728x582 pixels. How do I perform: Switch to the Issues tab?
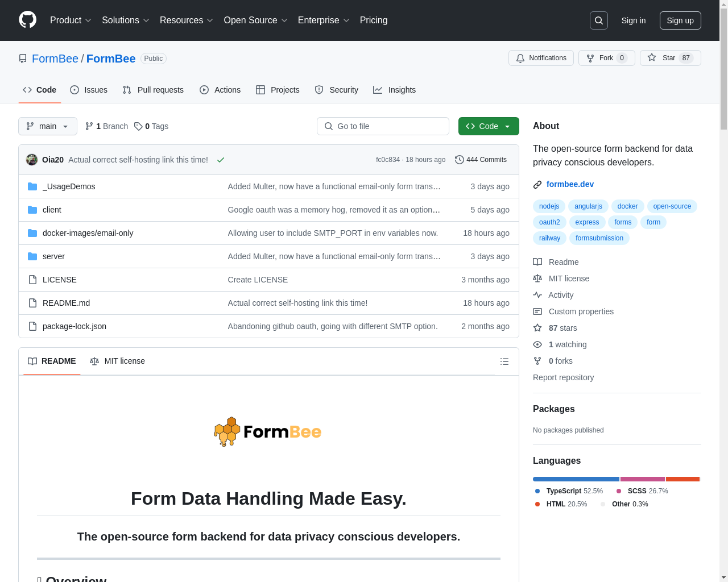point(89,90)
